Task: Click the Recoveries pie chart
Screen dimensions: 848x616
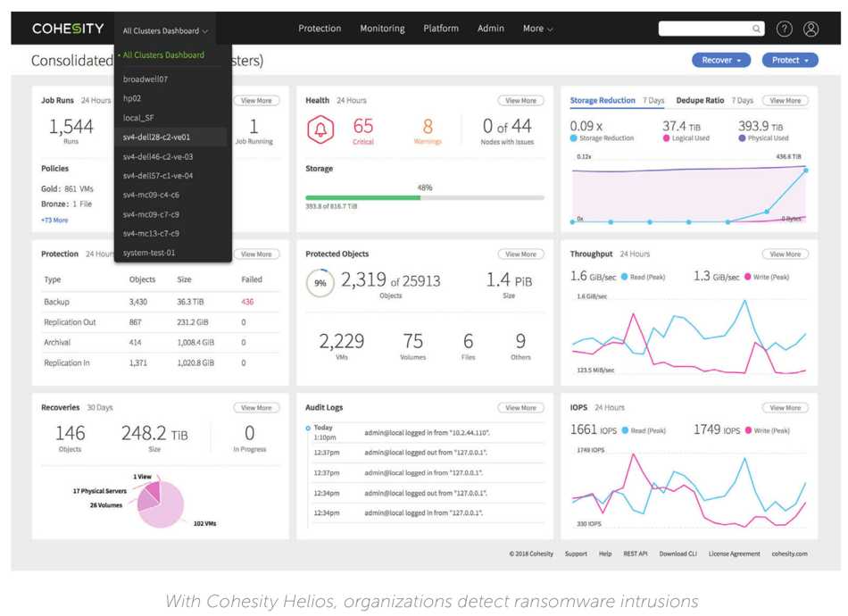Action: click(160, 504)
